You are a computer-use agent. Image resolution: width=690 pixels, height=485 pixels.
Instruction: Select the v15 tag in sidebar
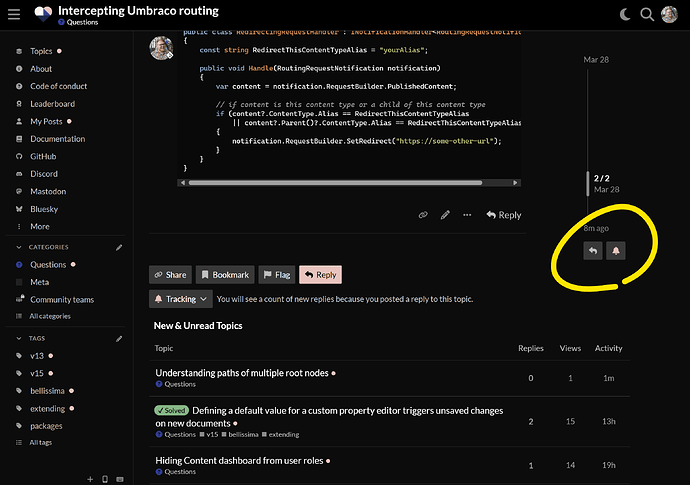(37, 373)
